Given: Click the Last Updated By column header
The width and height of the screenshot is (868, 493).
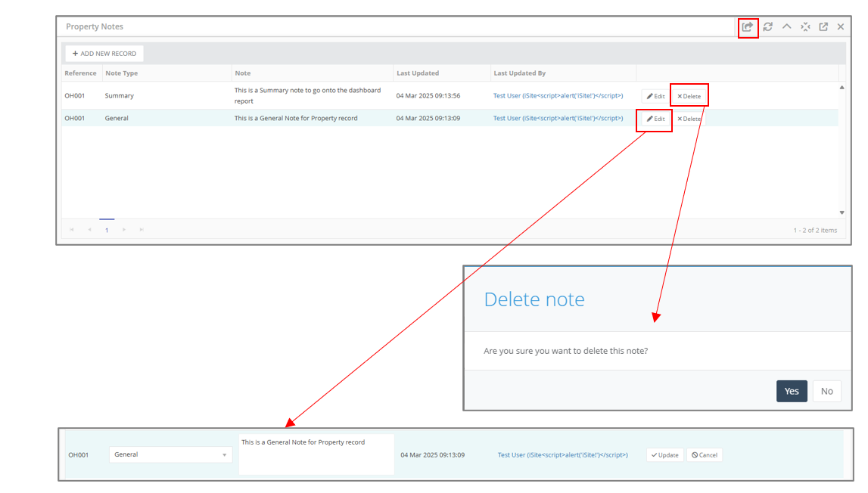Looking at the screenshot, I should click(x=520, y=73).
